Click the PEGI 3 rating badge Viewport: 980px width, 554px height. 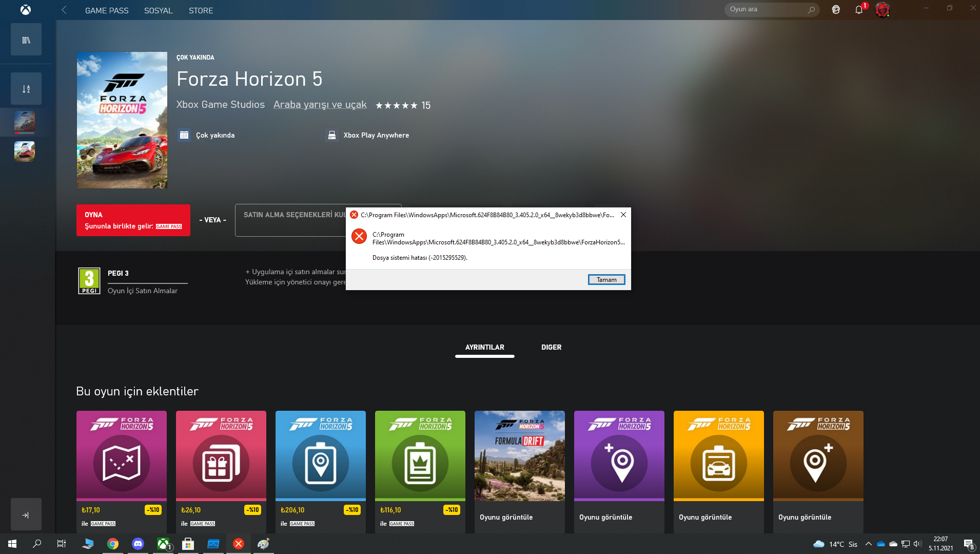(89, 281)
